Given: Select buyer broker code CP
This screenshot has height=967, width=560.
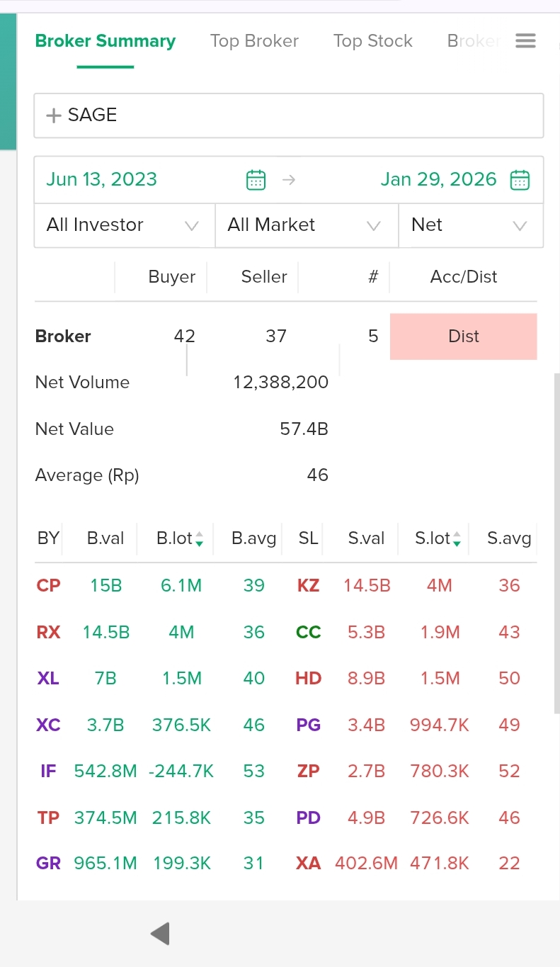Looking at the screenshot, I should point(49,586).
